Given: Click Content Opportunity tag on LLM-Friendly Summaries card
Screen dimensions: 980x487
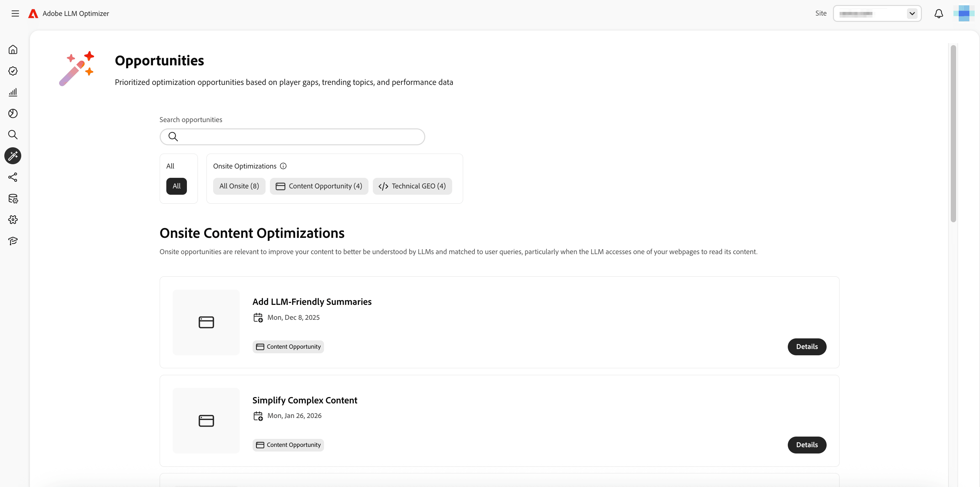Looking at the screenshot, I should tap(288, 347).
